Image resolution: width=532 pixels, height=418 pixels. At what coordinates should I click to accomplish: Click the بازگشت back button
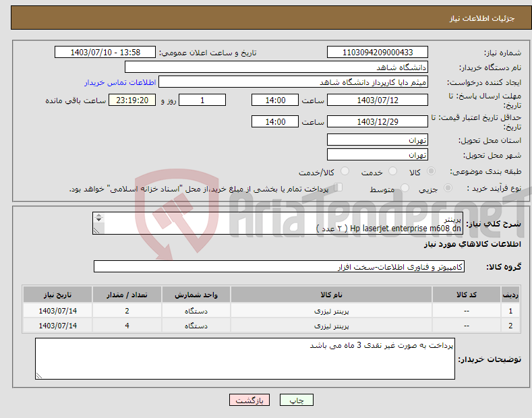(x=249, y=400)
